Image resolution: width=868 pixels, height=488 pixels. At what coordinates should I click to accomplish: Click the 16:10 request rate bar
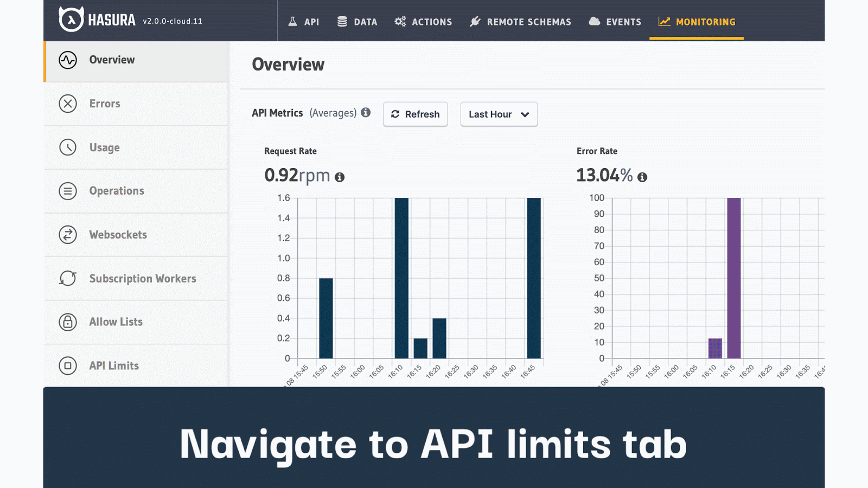click(x=401, y=278)
